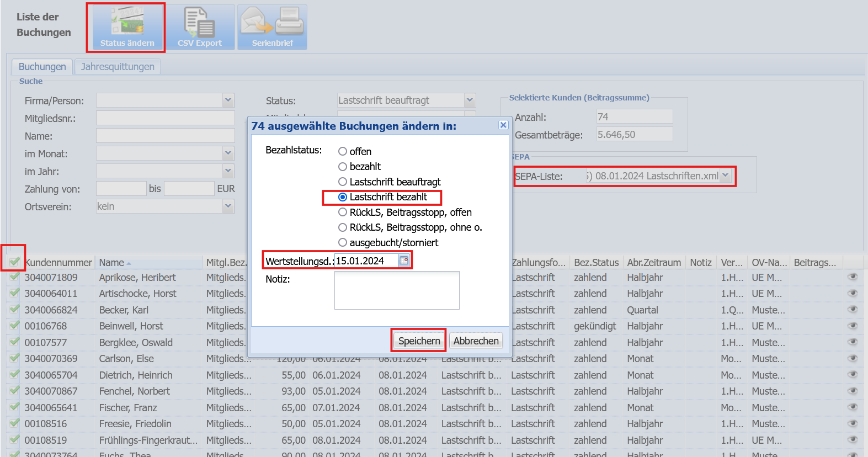Image resolution: width=868 pixels, height=457 pixels.
Task: Open the im Jahr dropdown
Action: (x=228, y=171)
